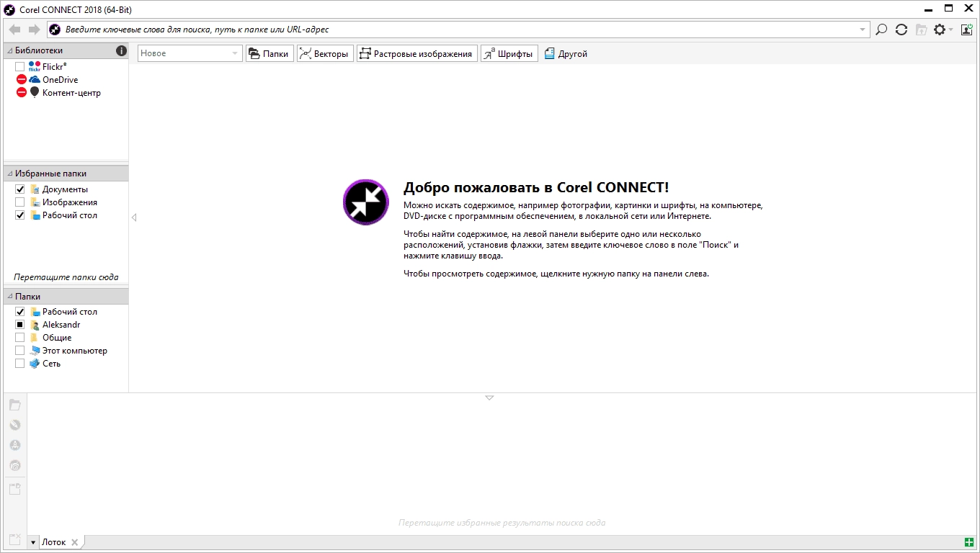980x553 pixels.
Task: Uncheck Рабочий стол in Папки section
Action: click(19, 311)
